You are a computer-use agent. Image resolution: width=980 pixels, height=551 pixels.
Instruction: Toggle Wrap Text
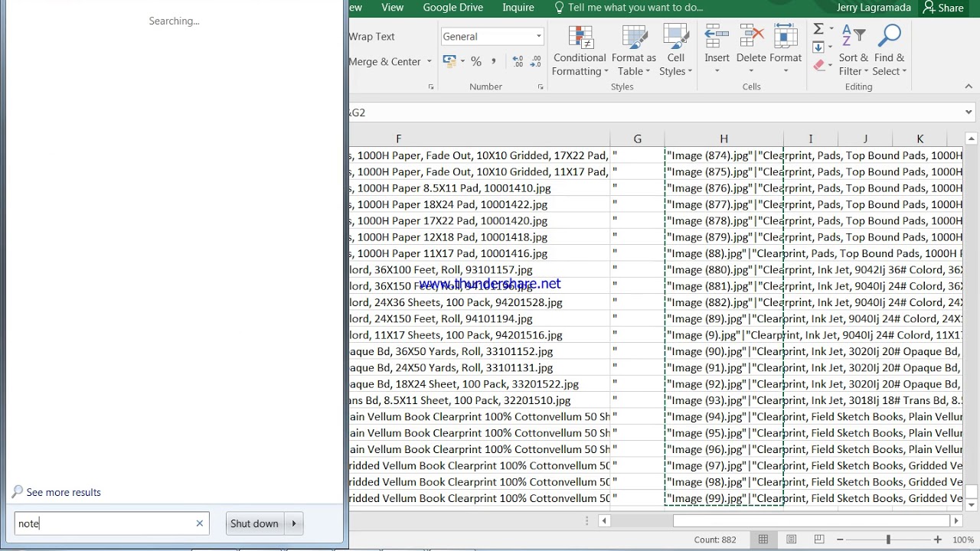pos(372,37)
